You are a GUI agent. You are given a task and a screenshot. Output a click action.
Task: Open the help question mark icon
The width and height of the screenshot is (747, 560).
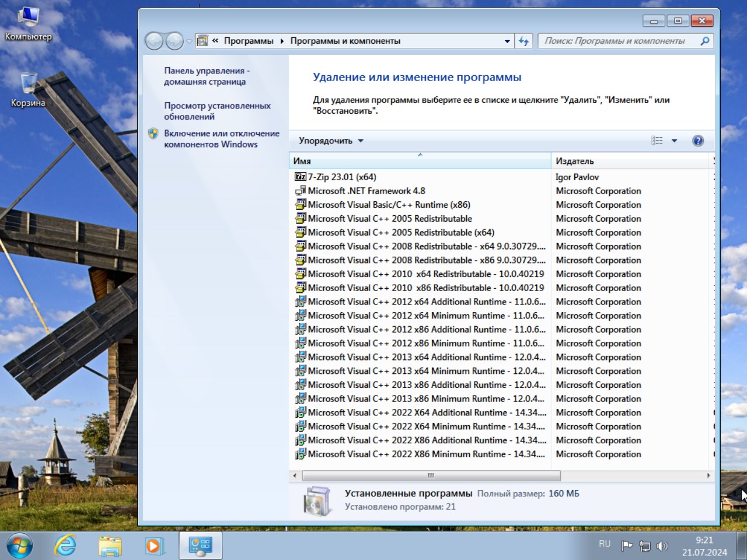(x=697, y=141)
